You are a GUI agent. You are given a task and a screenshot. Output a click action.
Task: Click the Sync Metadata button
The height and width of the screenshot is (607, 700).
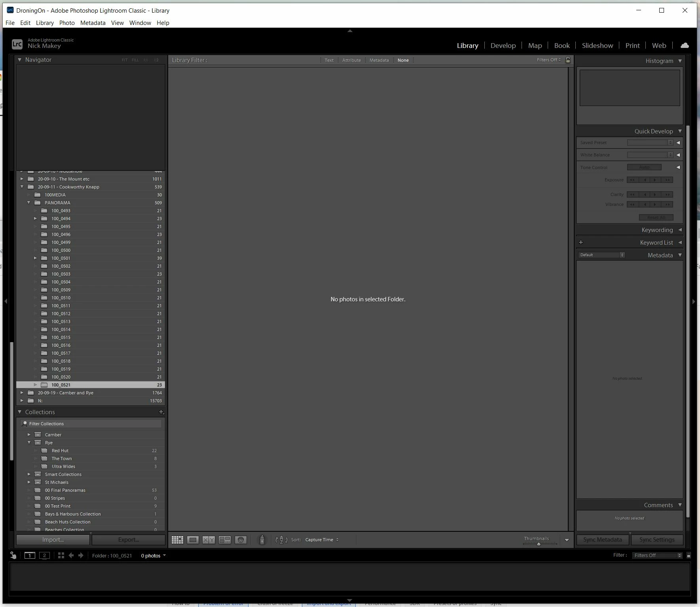pos(602,540)
